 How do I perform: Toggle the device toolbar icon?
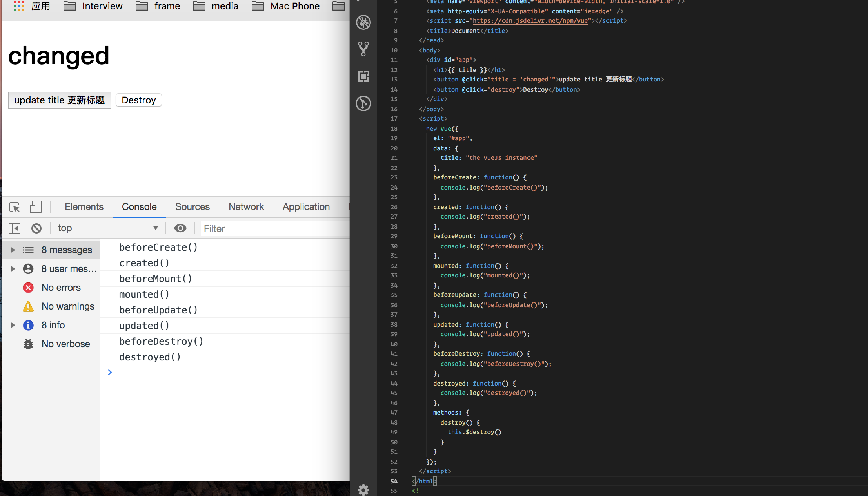pyautogui.click(x=35, y=207)
